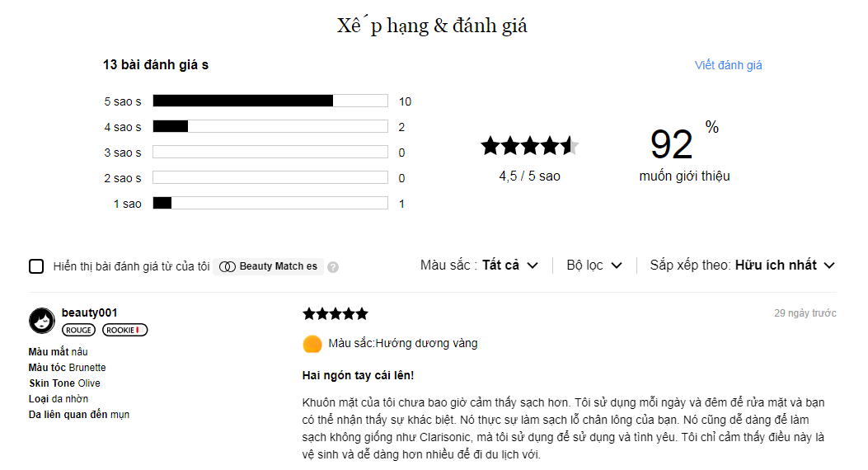Click the ROOKIE badge icon
The image size is (868, 470).
[124, 330]
